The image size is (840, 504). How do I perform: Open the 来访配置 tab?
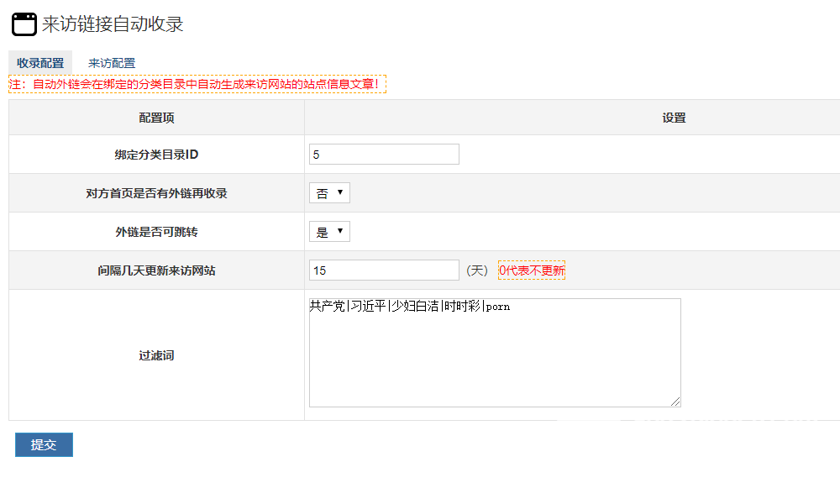point(112,63)
